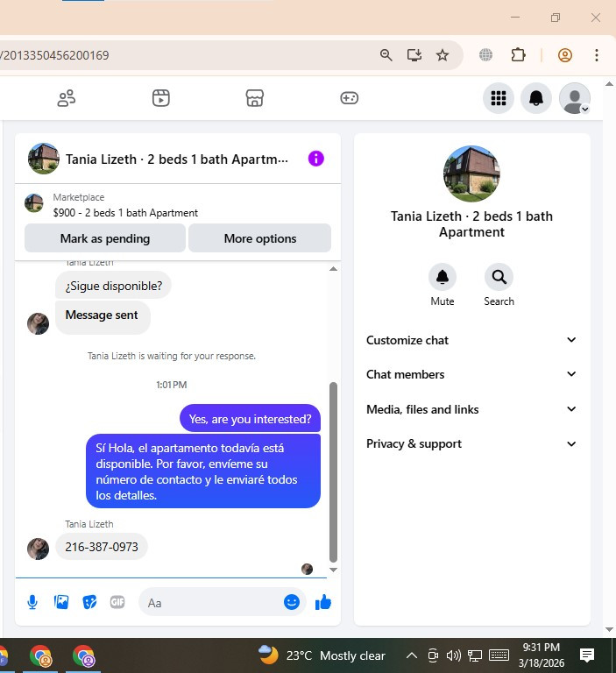Click the chat header apartment photo

(44, 159)
